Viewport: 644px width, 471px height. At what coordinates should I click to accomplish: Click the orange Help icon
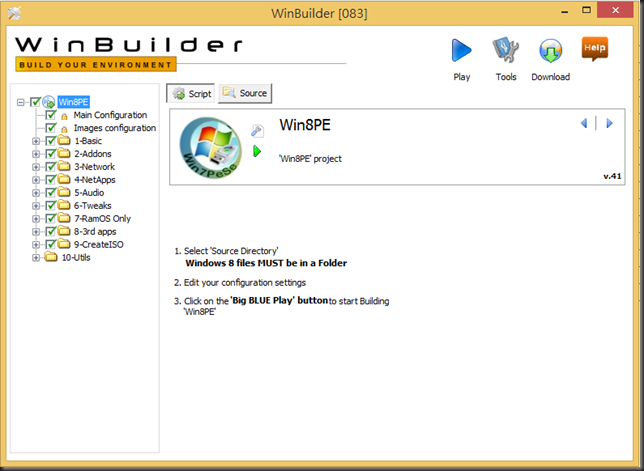coord(594,48)
